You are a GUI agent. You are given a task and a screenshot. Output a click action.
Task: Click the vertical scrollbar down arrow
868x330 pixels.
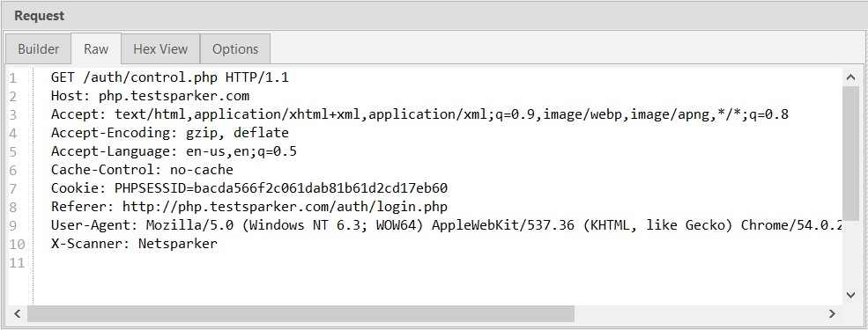pyautogui.click(x=851, y=296)
